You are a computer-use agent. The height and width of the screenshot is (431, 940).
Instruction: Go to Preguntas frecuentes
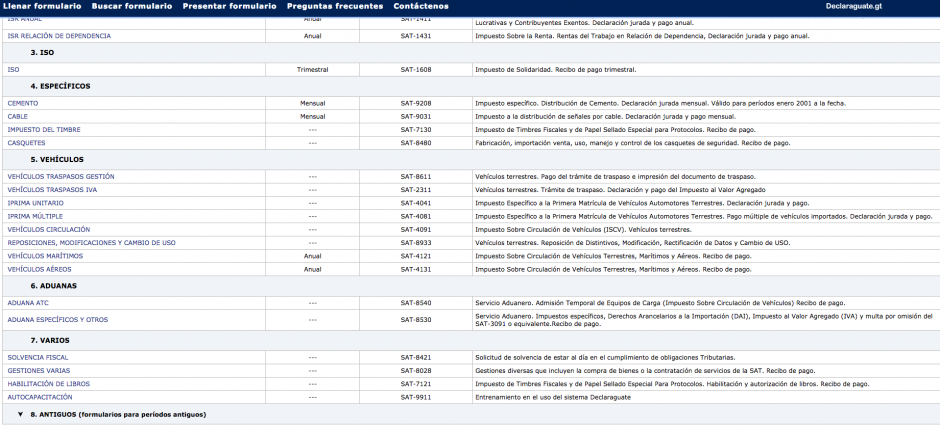(334, 6)
